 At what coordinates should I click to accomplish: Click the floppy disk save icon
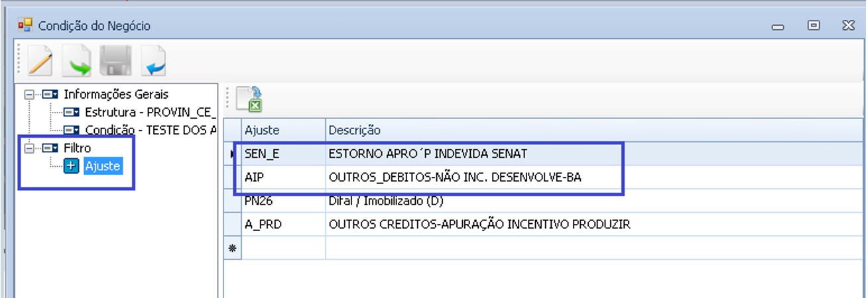(115, 61)
